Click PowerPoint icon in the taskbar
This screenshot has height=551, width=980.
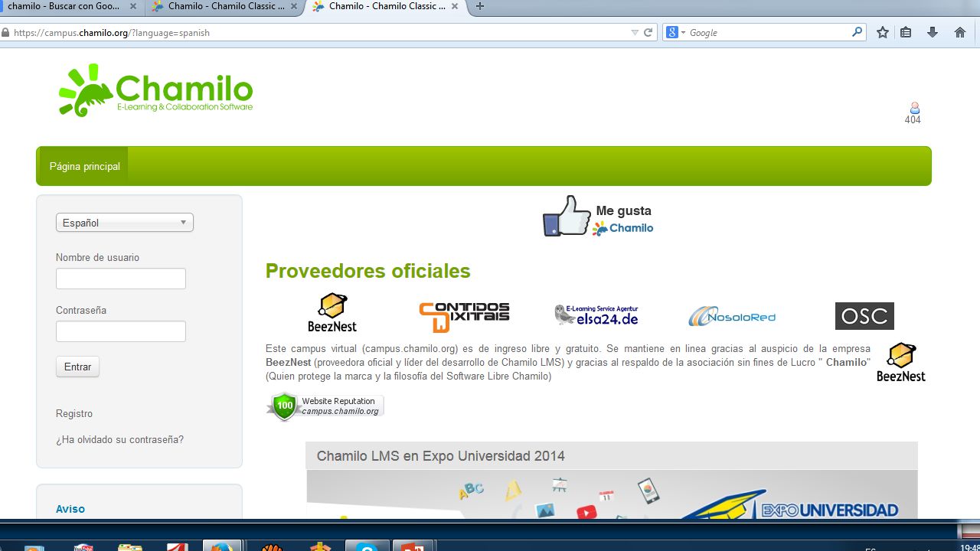(413, 546)
